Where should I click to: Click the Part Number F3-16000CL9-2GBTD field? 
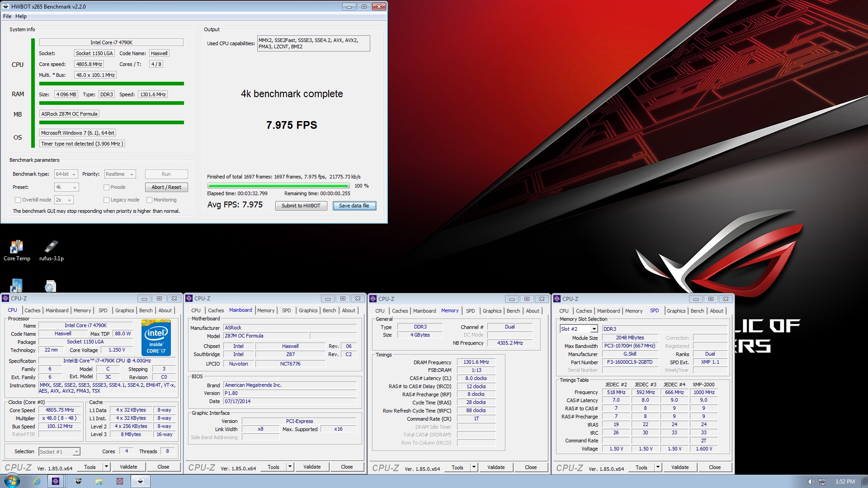pos(630,362)
